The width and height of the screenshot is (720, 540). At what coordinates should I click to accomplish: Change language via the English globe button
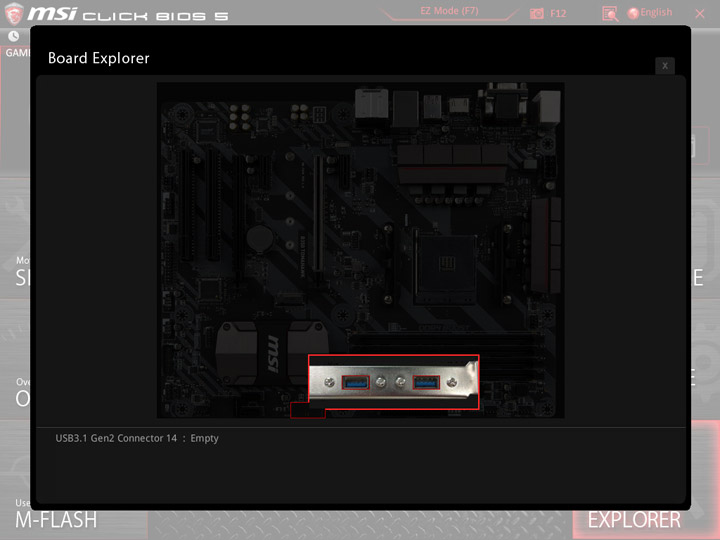(x=650, y=13)
